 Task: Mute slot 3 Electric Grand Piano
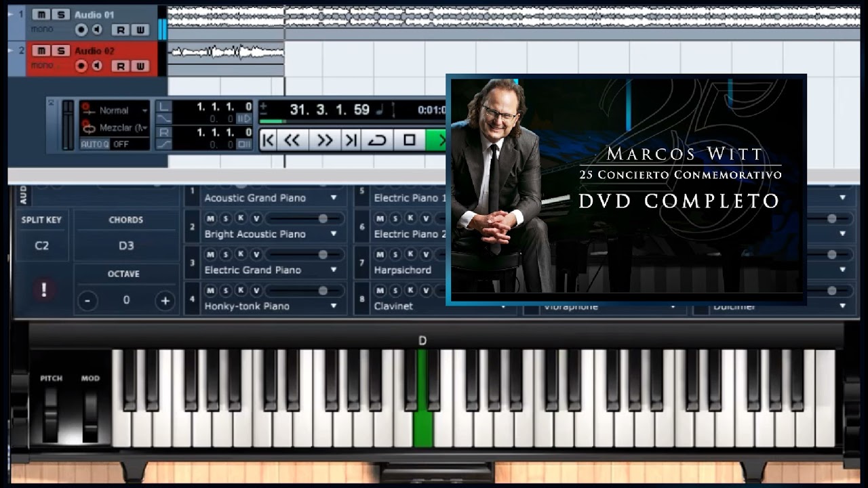coord(210,254)
